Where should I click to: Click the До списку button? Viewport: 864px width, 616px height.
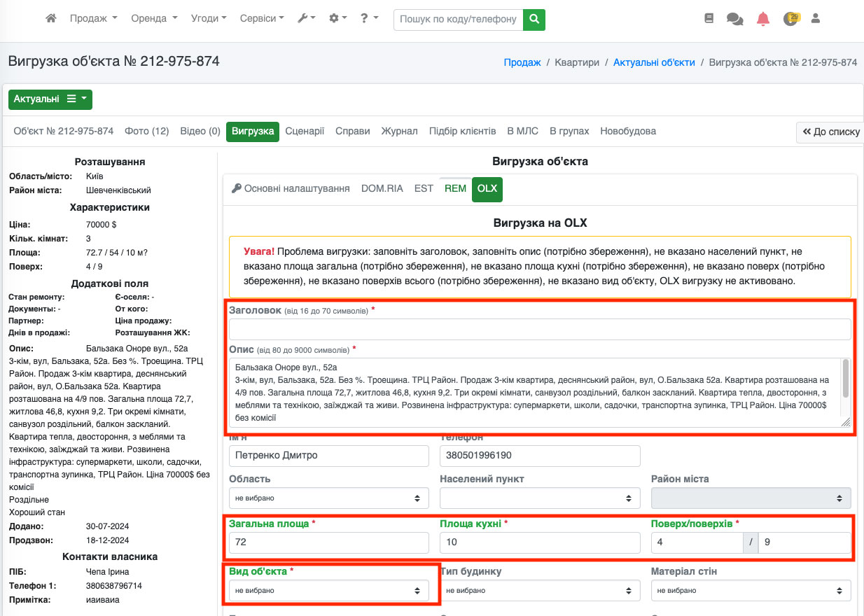click(x=830, y=132)
